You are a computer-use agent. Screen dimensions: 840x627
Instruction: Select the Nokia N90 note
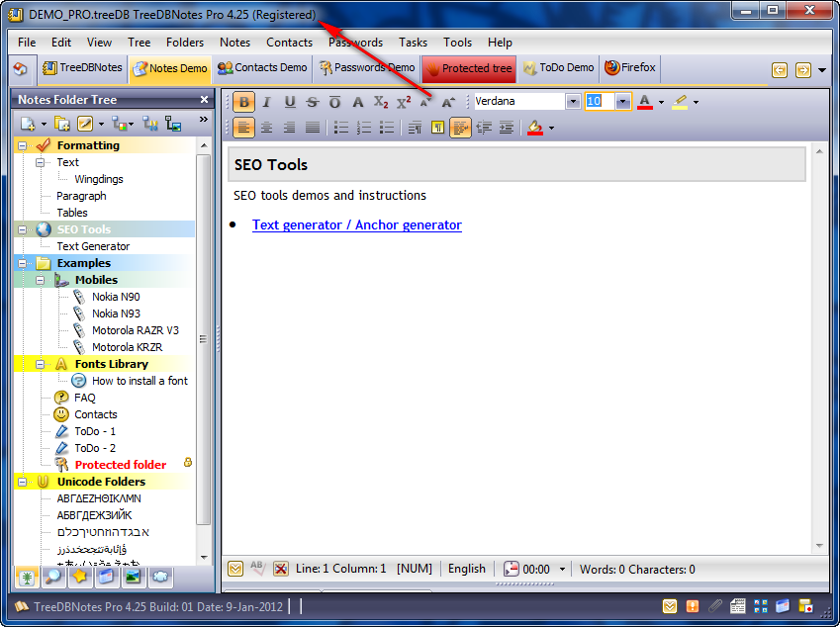(116, 297)
